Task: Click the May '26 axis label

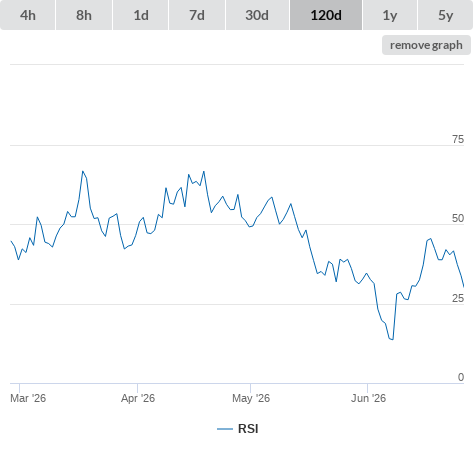Action: click(251, 398)
